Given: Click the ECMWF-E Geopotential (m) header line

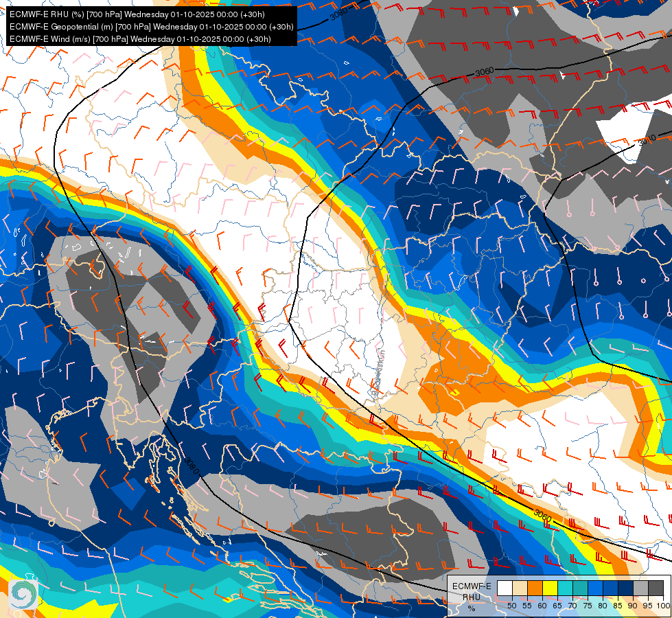Looking at the screenshot, I should pos(151,27).
